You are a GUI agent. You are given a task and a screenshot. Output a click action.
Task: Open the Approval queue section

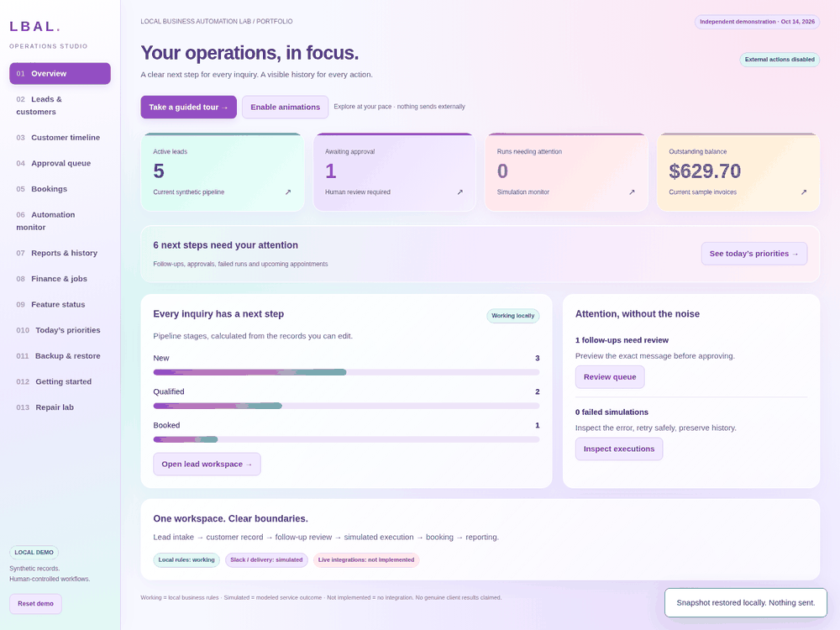[x=60, y=164]
